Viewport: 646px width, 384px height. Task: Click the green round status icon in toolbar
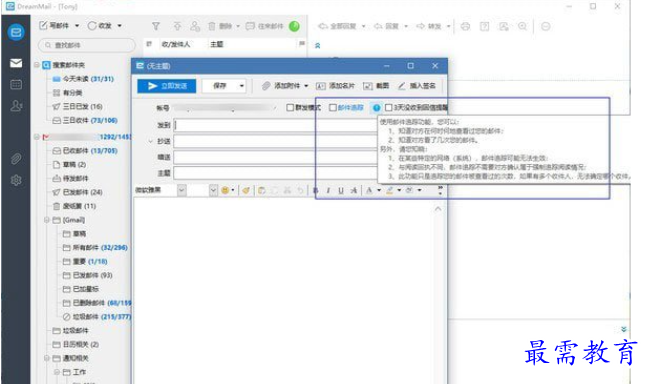coord(294,26)
